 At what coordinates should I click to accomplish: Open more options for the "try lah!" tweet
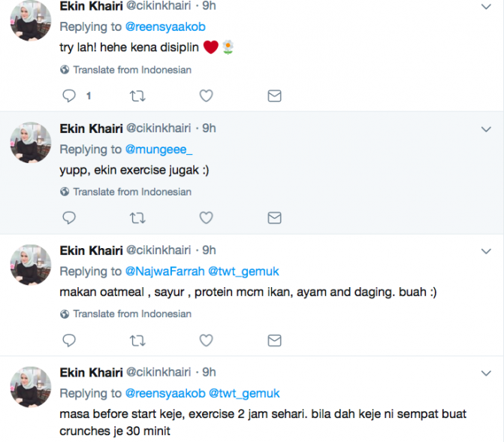click(x=484, y=7)
